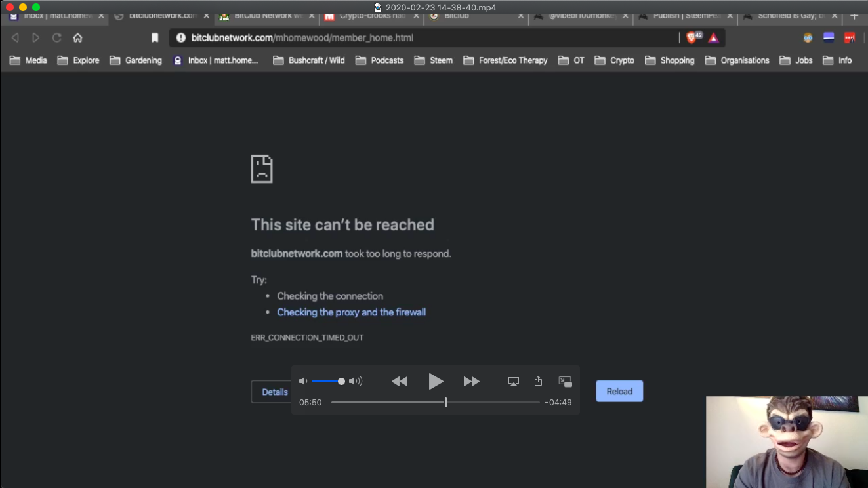Viewport: 868px width, 488px height.
Task: Click the red LastPass extension icon
Action: coord(850,37)
